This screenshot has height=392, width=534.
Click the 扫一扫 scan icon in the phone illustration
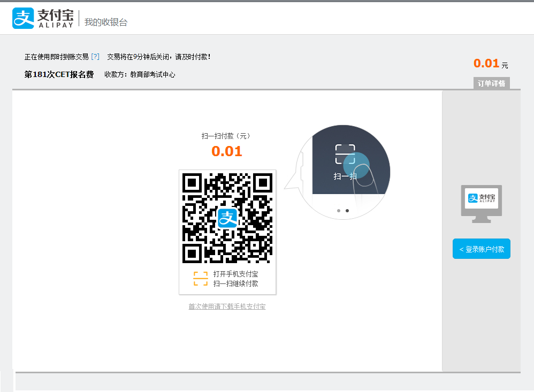(345, 154)
